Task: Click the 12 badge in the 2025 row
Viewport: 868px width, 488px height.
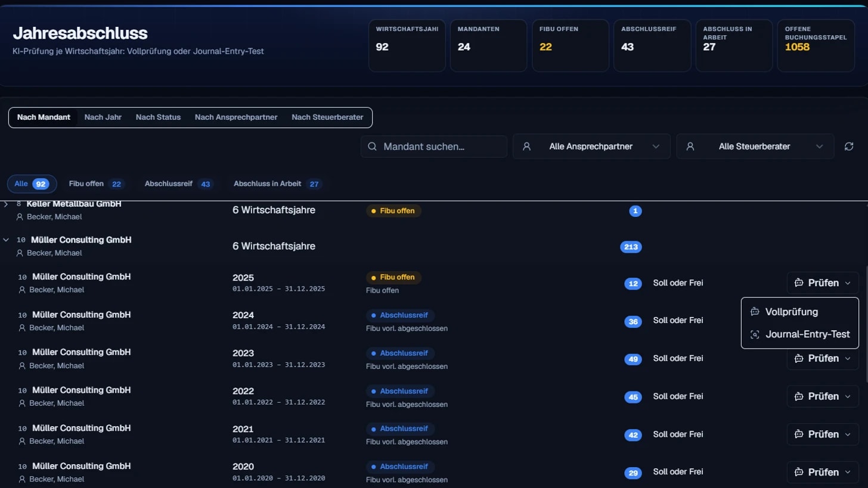Action: [633, 284]
